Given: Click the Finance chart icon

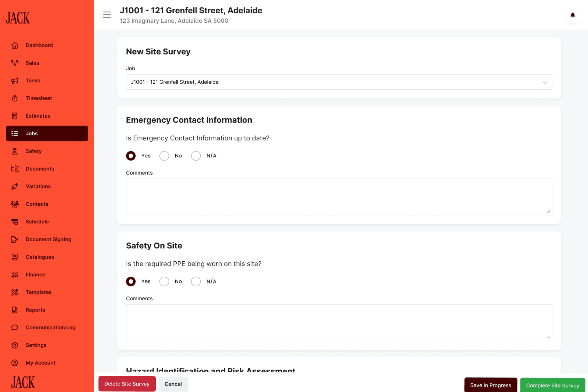Looking at the screenshot, I should pos(15,275).
